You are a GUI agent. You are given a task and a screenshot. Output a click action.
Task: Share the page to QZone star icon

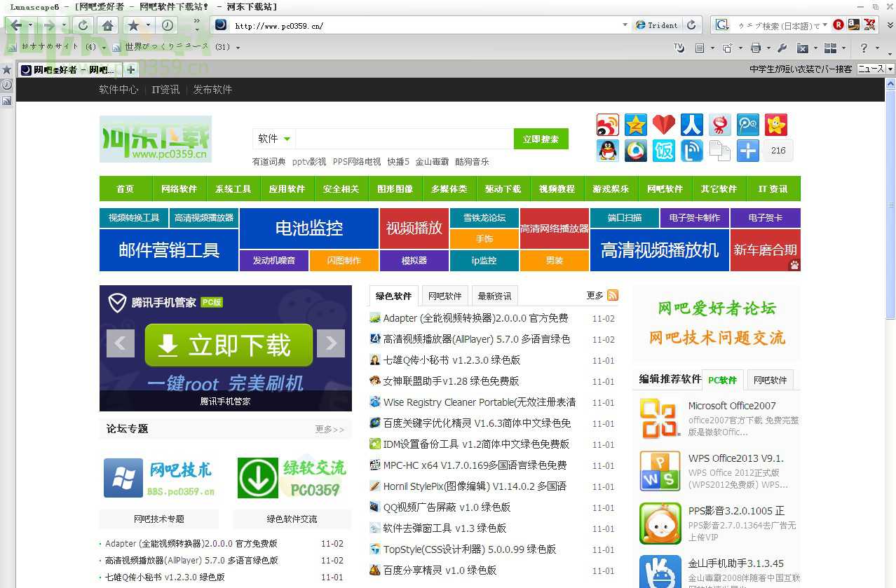635,124
